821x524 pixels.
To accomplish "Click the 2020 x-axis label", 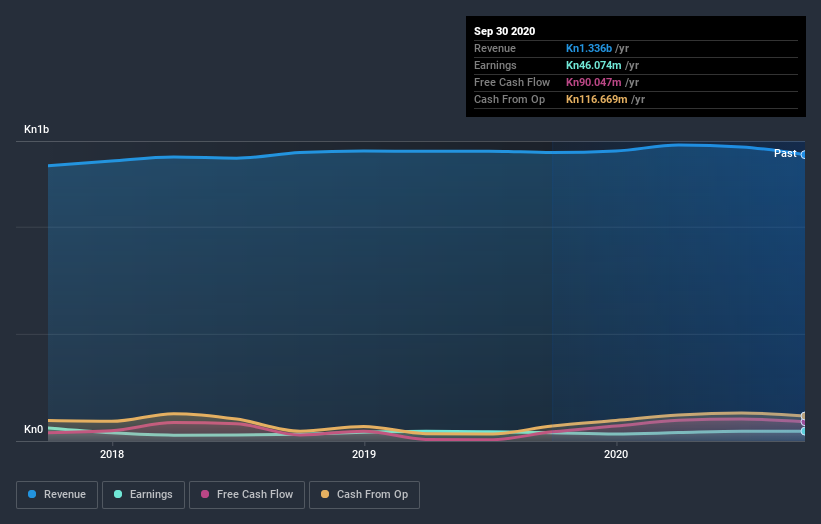I will tap(616, 454).
